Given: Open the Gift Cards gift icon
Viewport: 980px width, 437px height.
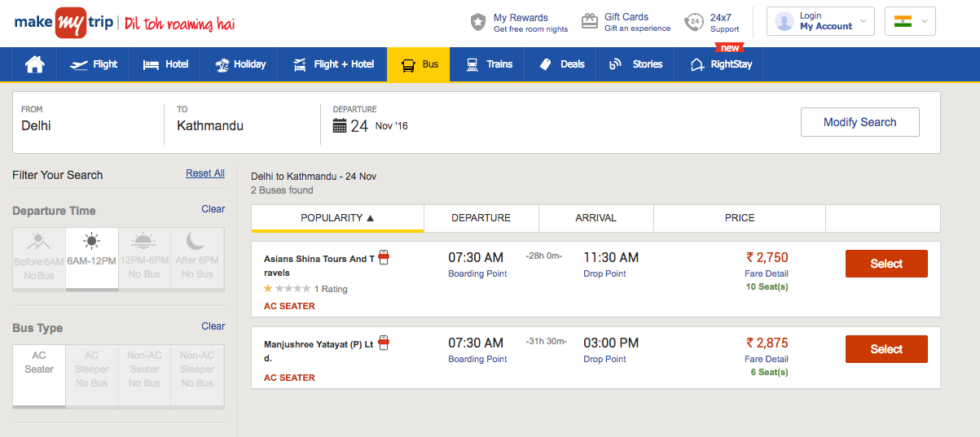Looking at the screenshot, I should 590,22.
